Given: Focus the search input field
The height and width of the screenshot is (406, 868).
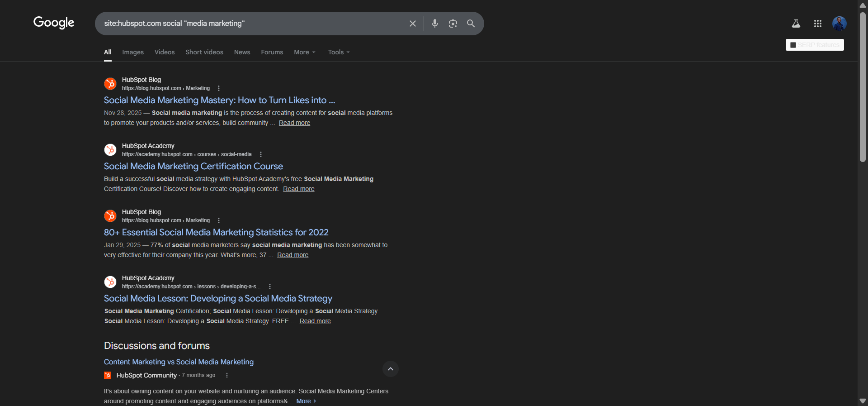Looking at the screenshot, I should (x=253, y=24).
